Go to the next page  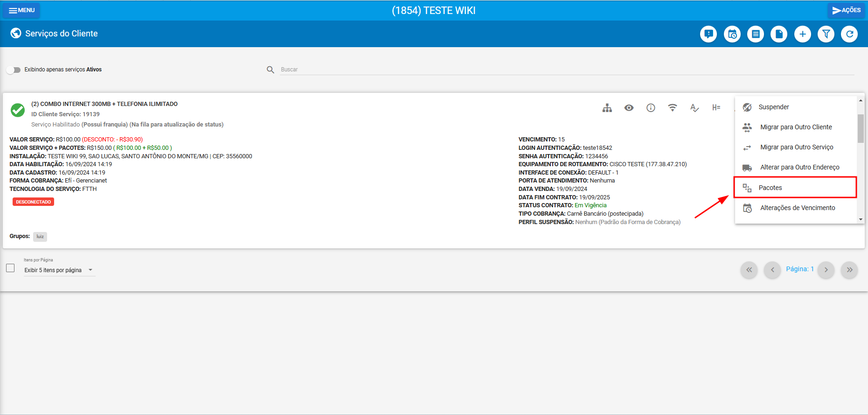pyautogui.click(x=826, y=270)
